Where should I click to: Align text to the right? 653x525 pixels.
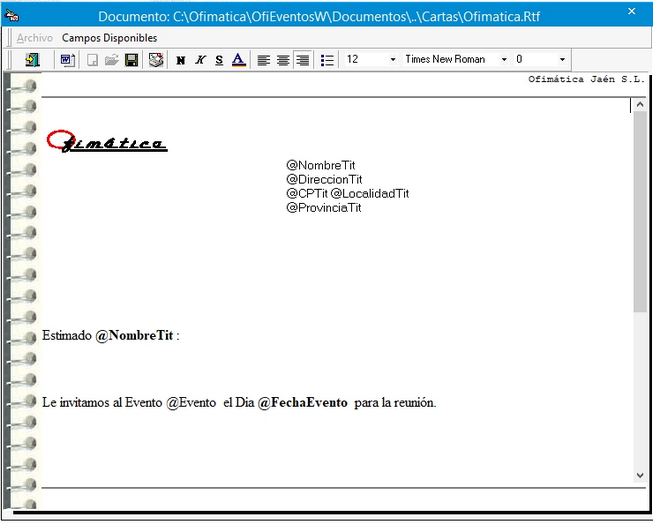point(302,60)
